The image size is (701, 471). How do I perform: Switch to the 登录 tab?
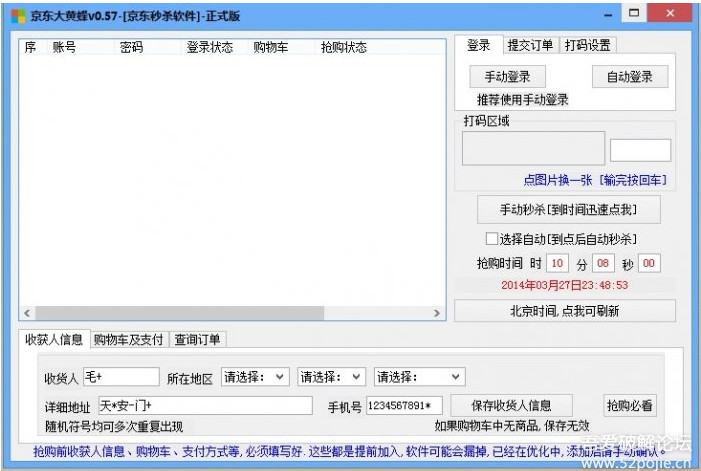[x=479, y=45]
